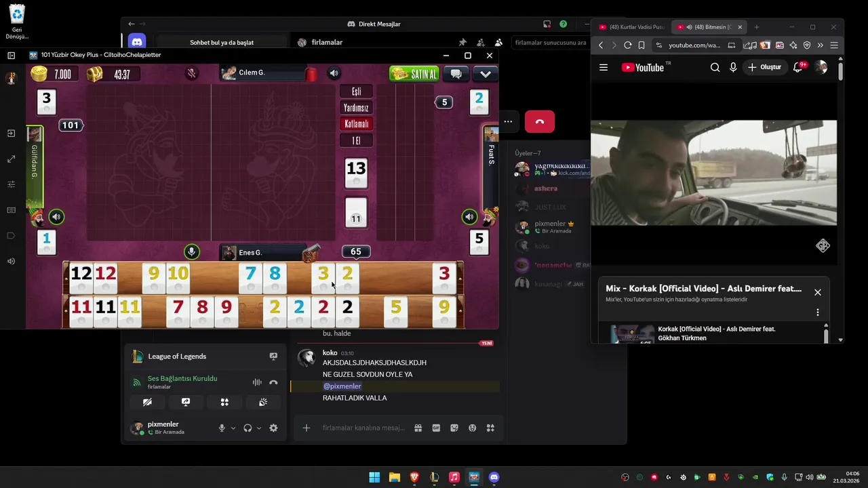Click the pinned messages pin icon in Discord

click(462, 42)
